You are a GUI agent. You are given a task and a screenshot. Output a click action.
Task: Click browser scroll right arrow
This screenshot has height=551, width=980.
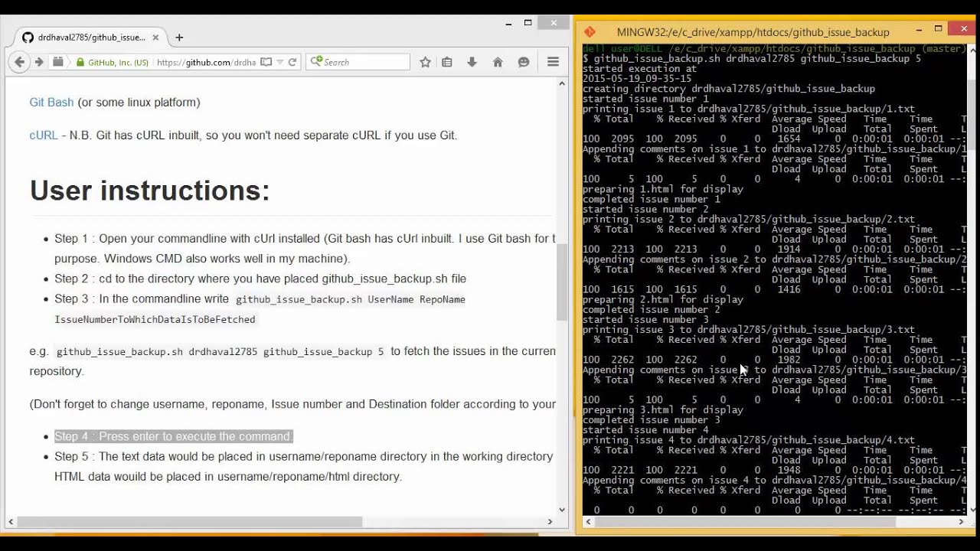click(550, 522)
